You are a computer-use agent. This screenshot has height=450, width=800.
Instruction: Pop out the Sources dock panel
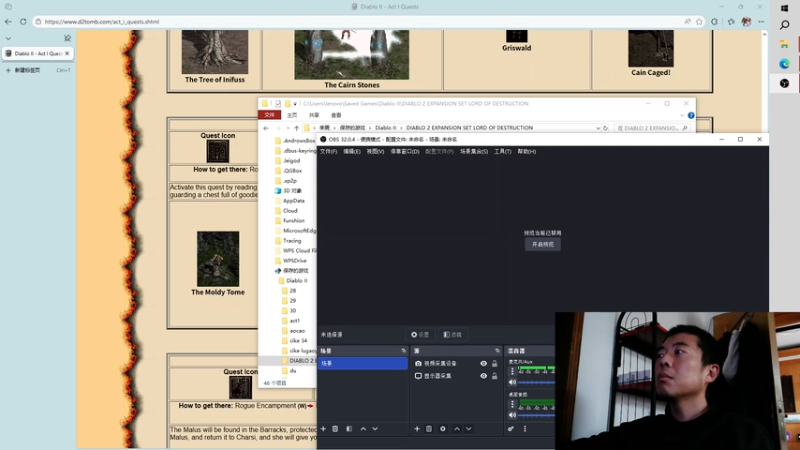tap(497, 351)
